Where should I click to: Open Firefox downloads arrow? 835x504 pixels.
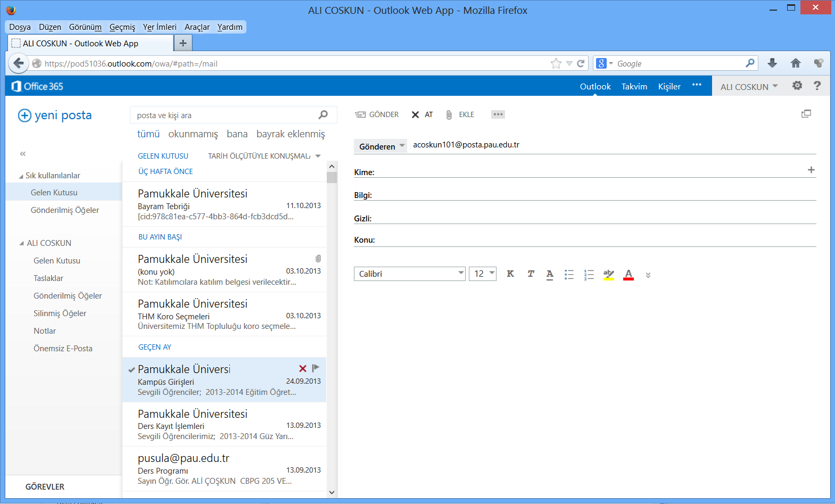(x=772, y=63)
